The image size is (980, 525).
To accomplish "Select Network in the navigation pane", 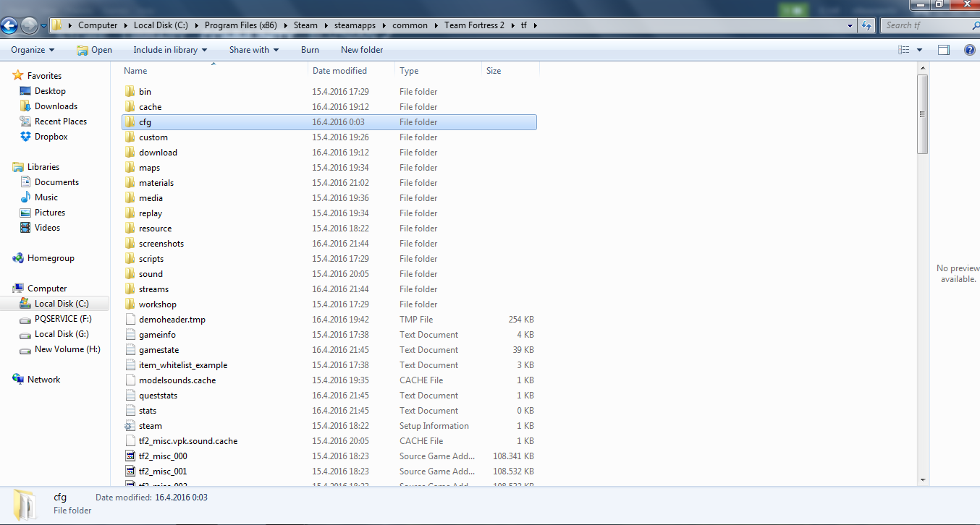I will (x=43, y=380).
